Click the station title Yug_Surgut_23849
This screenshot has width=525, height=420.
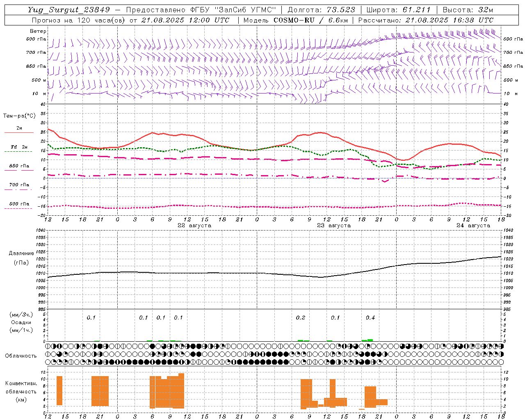coord(69,10)
